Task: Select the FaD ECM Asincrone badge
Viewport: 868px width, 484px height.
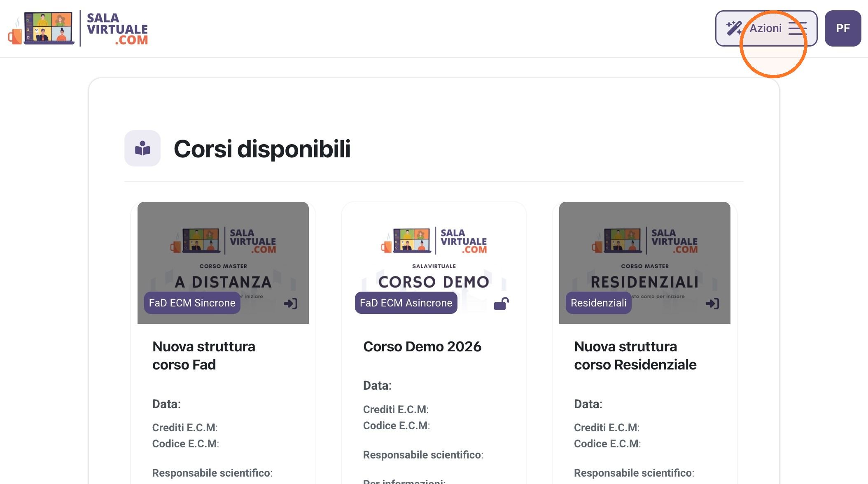Action: (406, 303)
